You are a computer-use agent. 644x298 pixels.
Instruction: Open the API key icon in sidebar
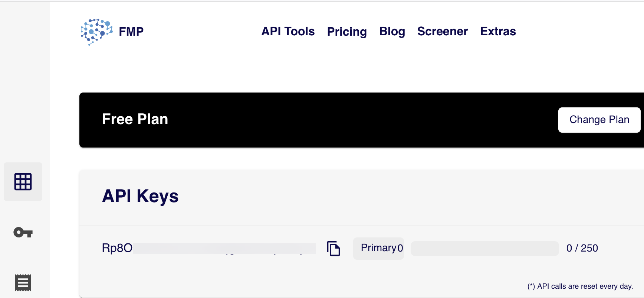click(23, 233)
